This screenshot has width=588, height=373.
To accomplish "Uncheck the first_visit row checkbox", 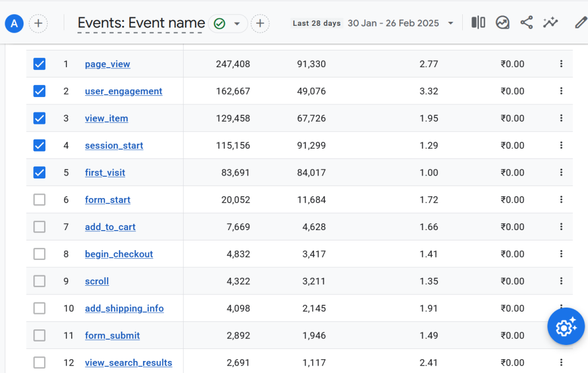I will pos(39,173).
